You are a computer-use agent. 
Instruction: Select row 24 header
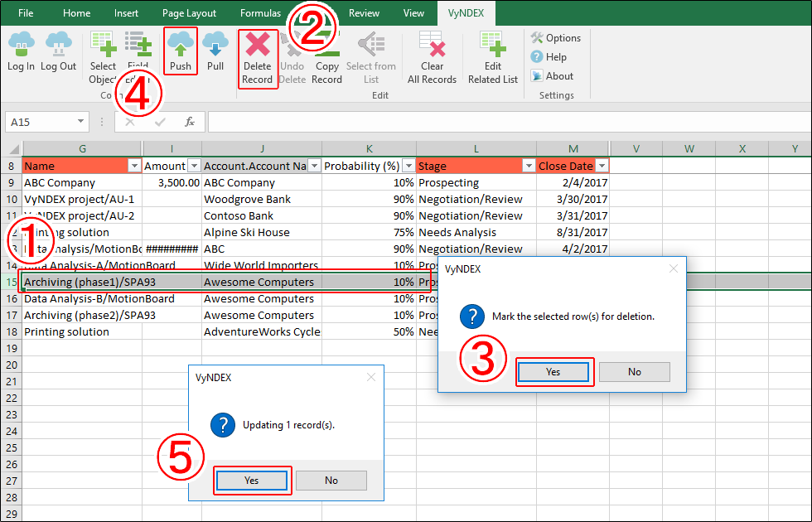click(12, 432)
